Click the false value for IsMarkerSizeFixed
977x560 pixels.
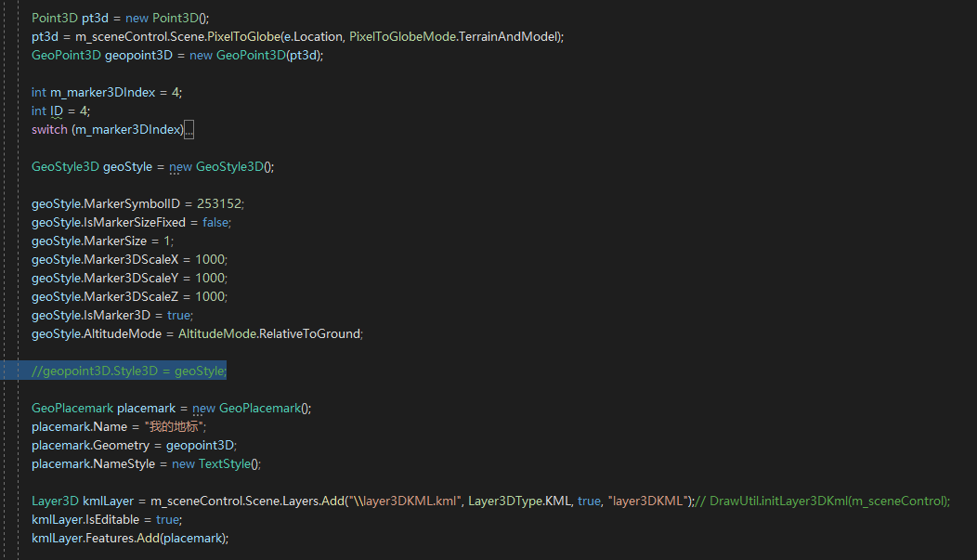215,222
